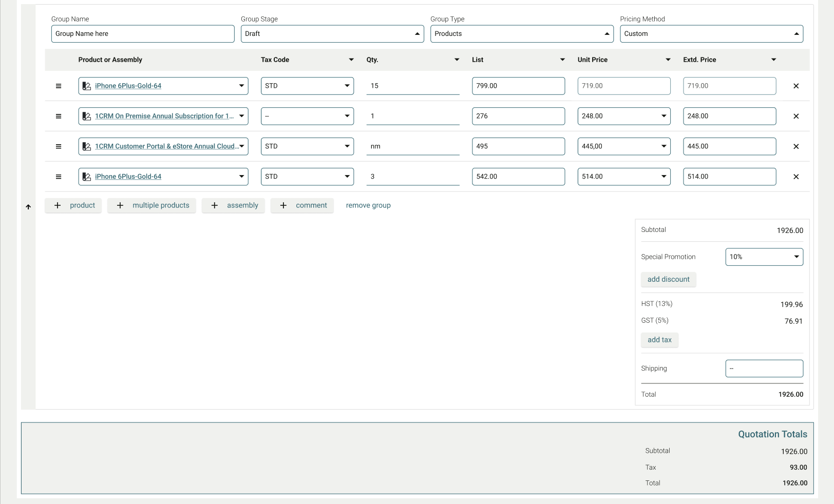Open Tax Code dropdown for first row
Screen dimensions: 834x504
(x=307, y=86)
